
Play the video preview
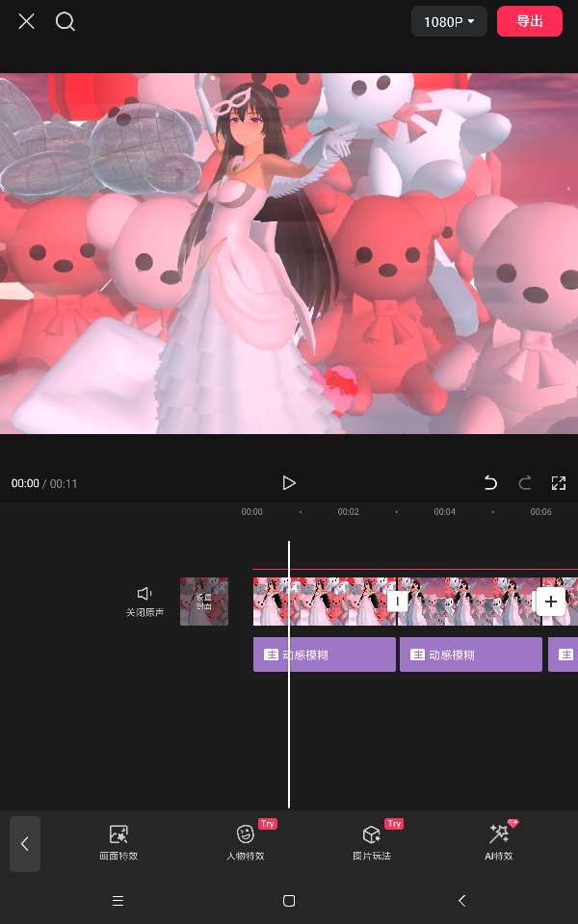pos(288,483)
